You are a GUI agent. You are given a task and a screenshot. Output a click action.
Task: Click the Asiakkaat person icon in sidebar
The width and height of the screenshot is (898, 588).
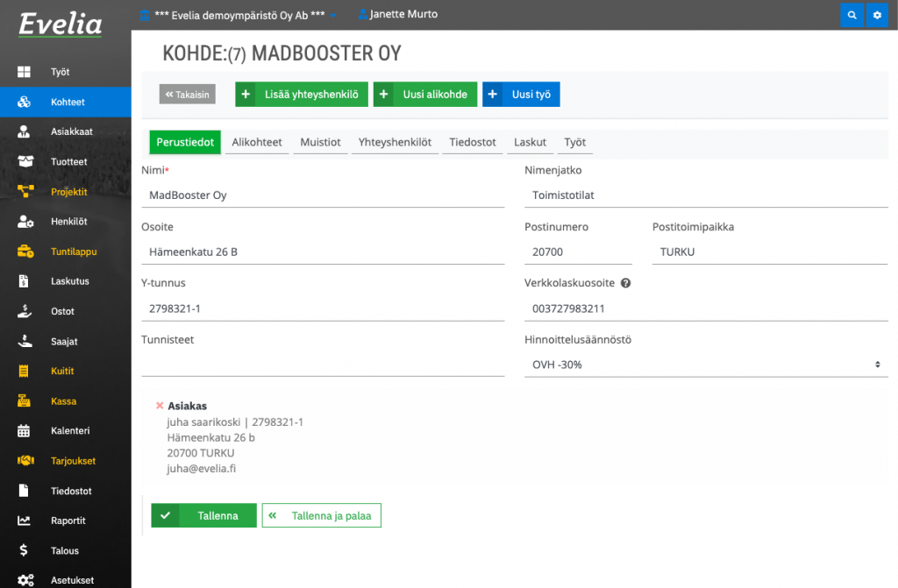[x=24, y=131]
